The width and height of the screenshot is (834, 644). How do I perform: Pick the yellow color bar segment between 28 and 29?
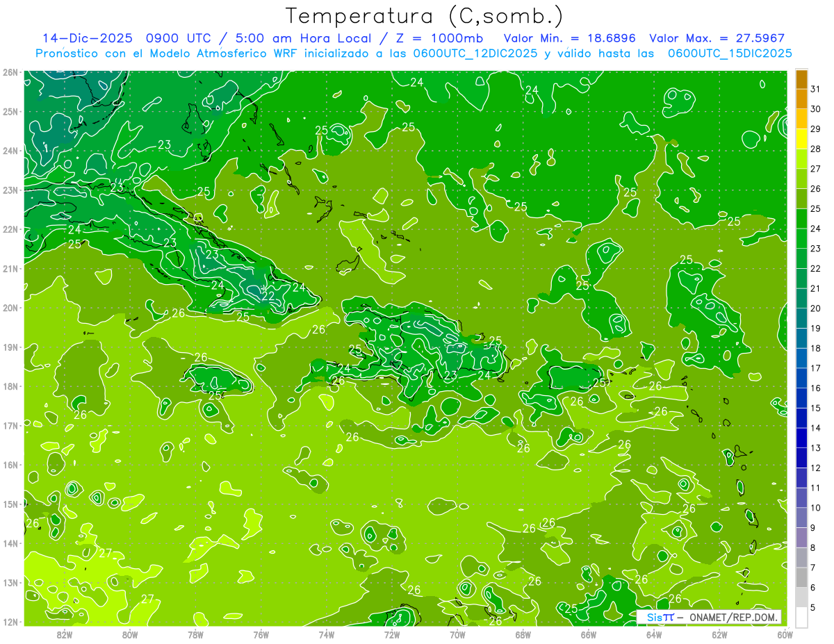pos(801,139)
